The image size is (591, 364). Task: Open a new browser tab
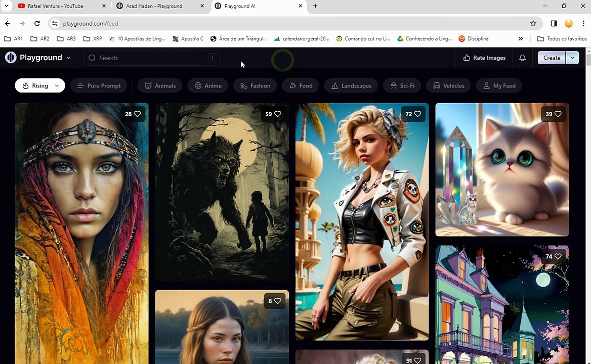point(315,6)
